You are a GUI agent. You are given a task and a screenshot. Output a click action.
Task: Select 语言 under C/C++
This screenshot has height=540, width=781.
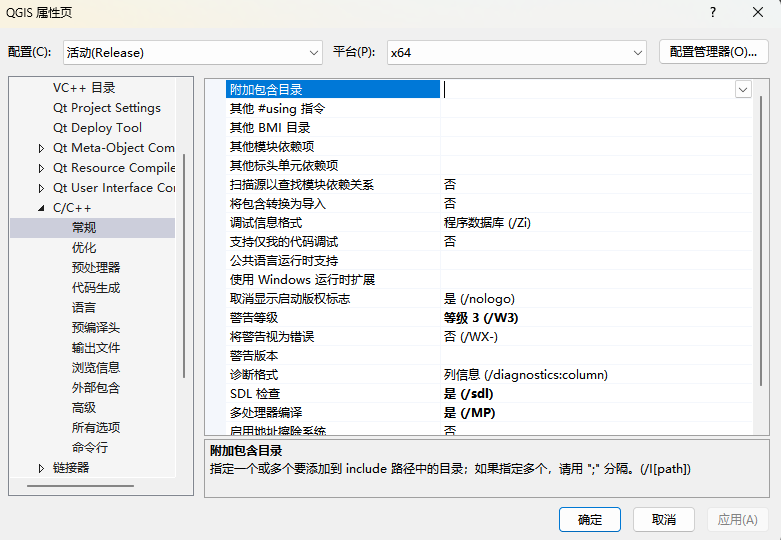tap(84, 307)
